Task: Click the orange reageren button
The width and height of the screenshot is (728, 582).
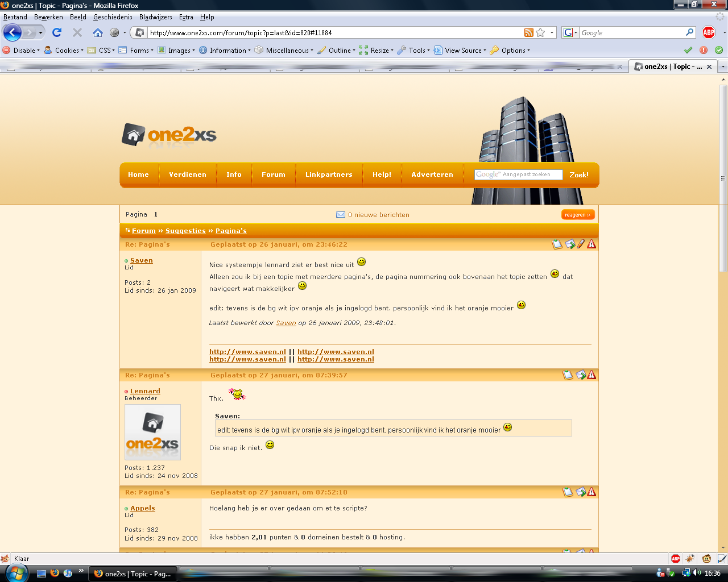Action: (x=577, y=215)
